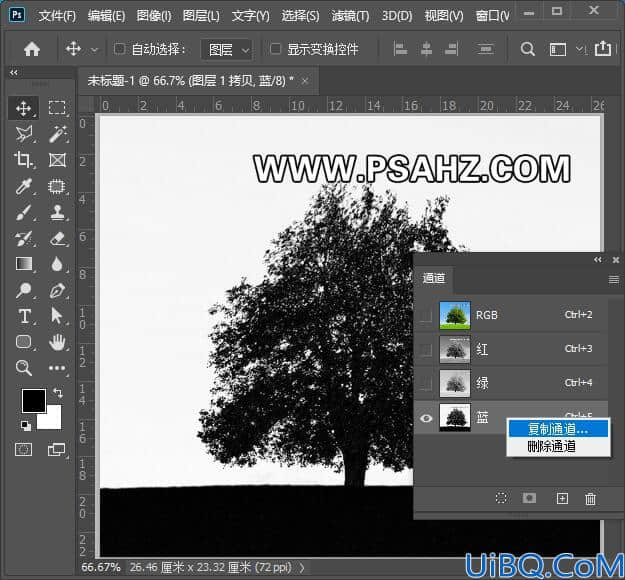Image resolution: width=625 pixels, height=580 pixels.
Task: Select the Magic Wand tool
Action: pyautogui.click(x=57, y=134)
